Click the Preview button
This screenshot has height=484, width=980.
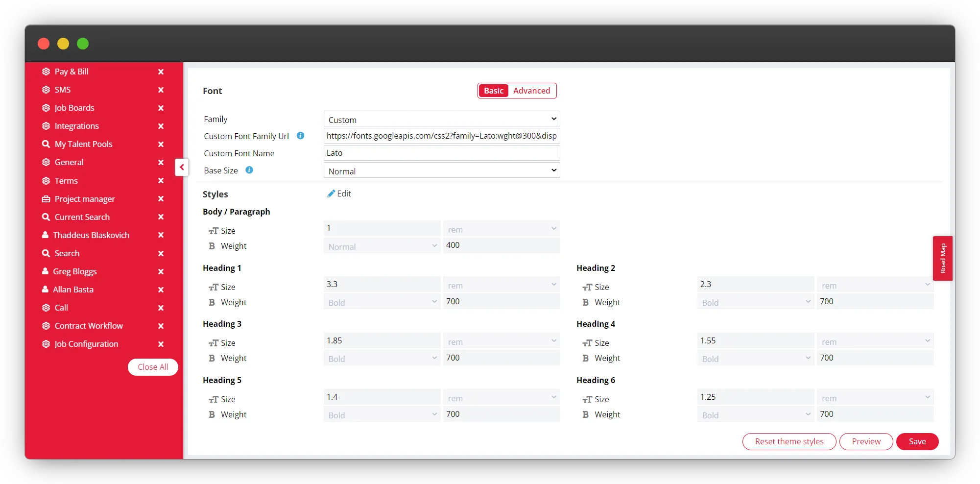click(x=866, y=441)
